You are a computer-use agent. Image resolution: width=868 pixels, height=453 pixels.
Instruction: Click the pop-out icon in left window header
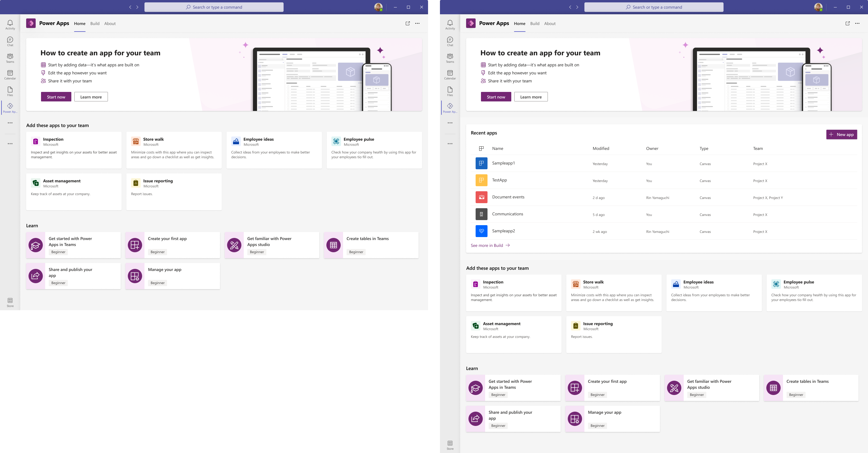click(x=407, y=23)
